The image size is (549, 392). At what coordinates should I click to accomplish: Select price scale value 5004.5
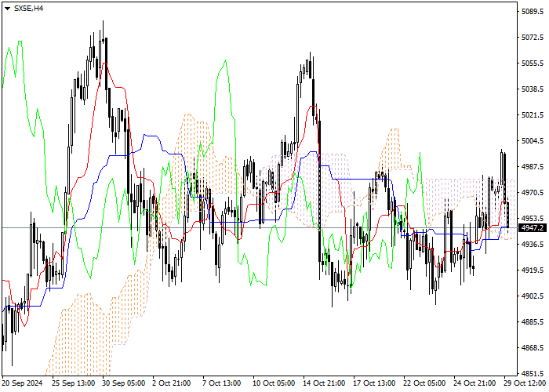533,140
